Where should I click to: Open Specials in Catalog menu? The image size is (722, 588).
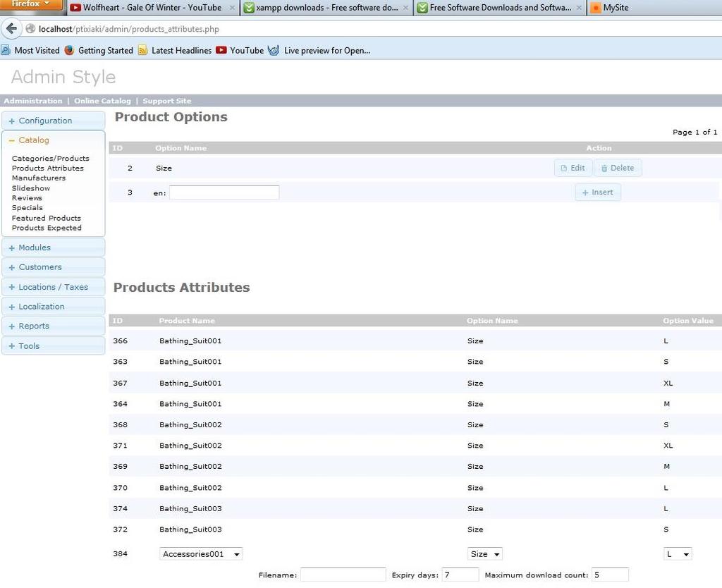(x=27, y=208)
